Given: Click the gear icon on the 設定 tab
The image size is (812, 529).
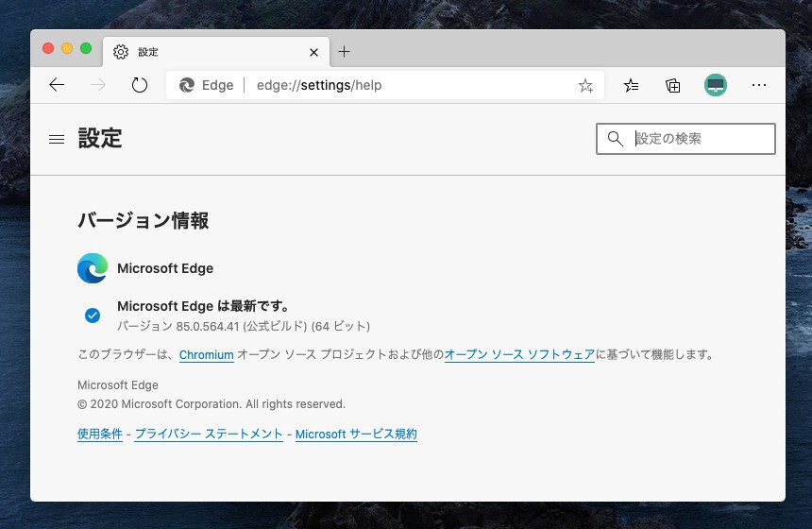Looking at the screenshot, I should pos(121,52).
